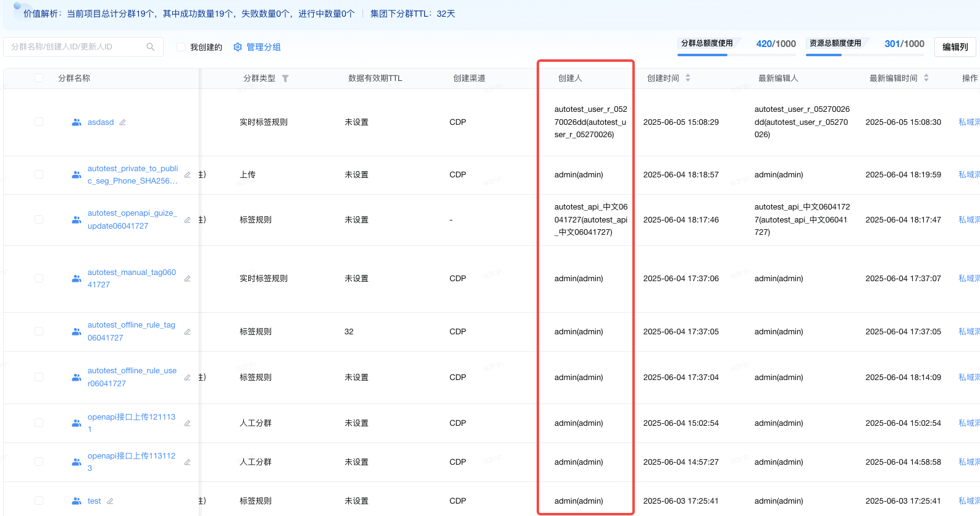Click edit pencil for autotest_offline_rule_tag row
The width and height of the screenshot is (980, 516).
click(187, 332)
